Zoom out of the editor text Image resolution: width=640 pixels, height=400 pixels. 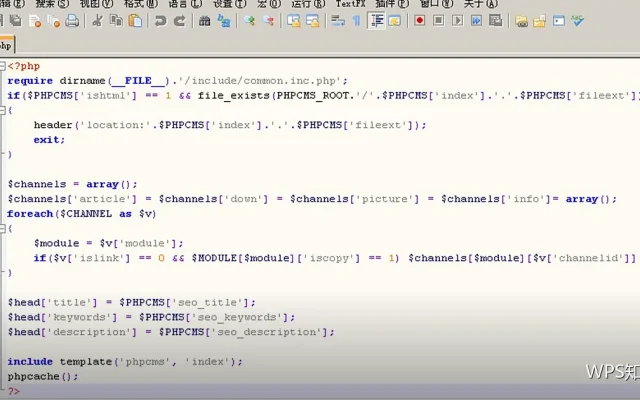click(x=268, y=20)
